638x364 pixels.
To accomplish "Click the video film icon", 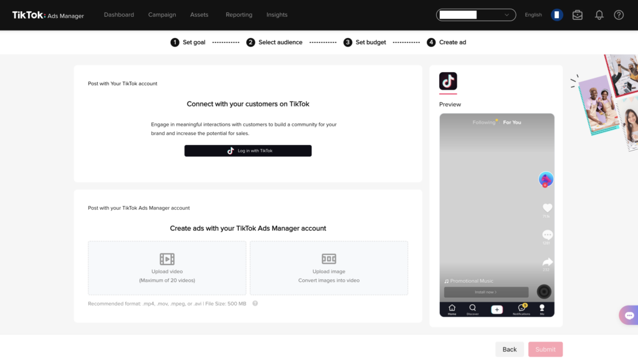I will (x=167, y=259).
